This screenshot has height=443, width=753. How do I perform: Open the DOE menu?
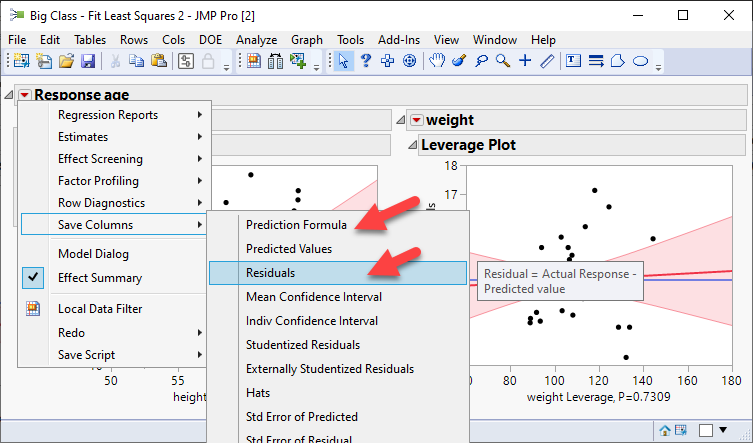point(210,40)
